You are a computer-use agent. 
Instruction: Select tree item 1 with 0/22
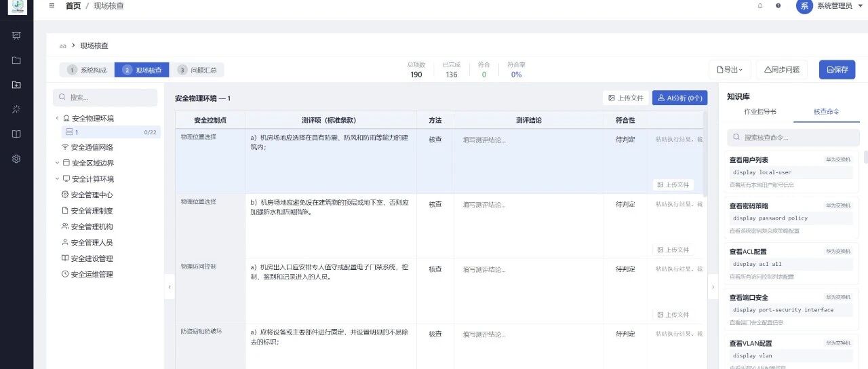(111, 132)
